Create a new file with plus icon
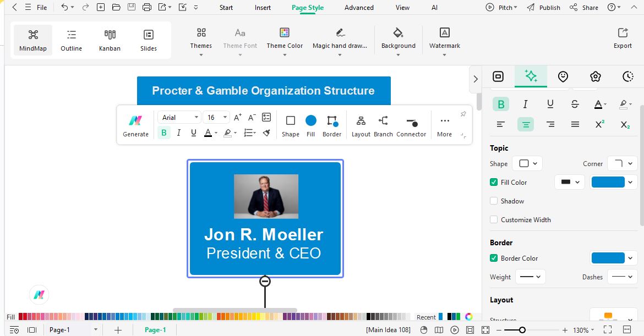The image size is (644, 336). tap(101, 7)
